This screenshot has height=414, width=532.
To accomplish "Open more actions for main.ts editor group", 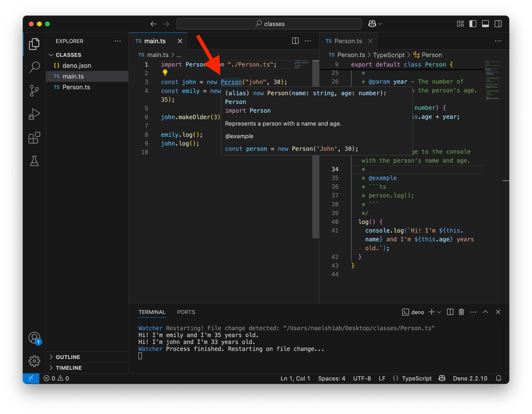I will coord(308,41).
